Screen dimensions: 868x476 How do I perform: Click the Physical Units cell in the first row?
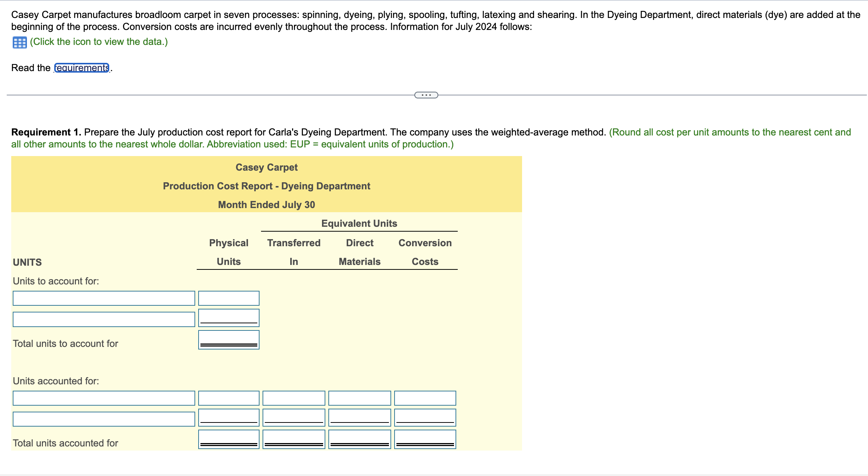pyautogui.click(x=228, y=298)
